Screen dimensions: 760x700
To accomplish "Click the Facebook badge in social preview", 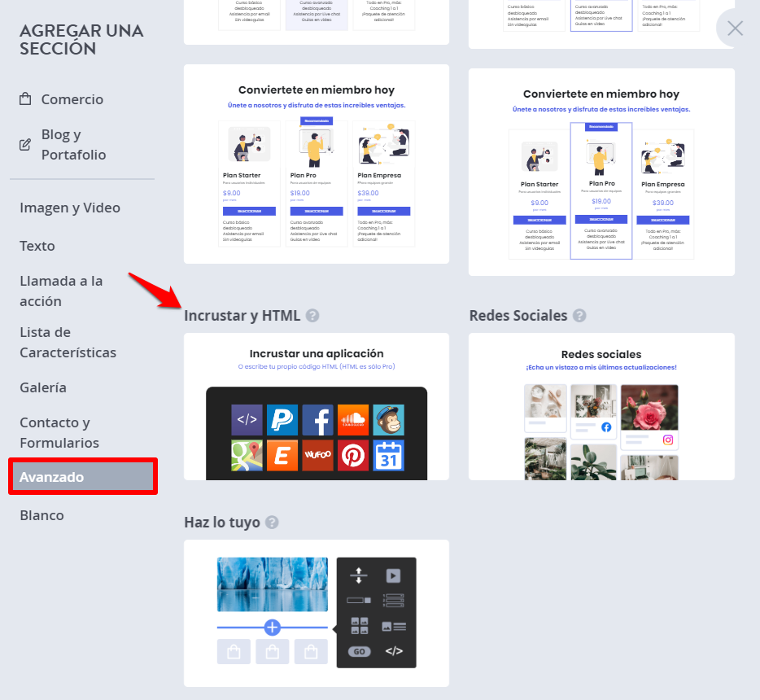I will 606,427.
